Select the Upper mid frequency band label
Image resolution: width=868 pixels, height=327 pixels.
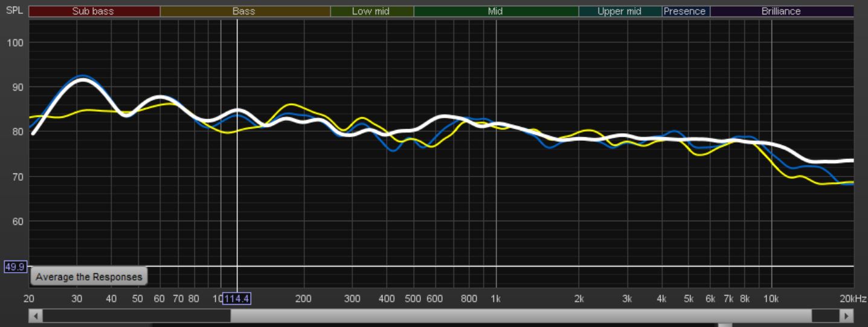point(620,11)
